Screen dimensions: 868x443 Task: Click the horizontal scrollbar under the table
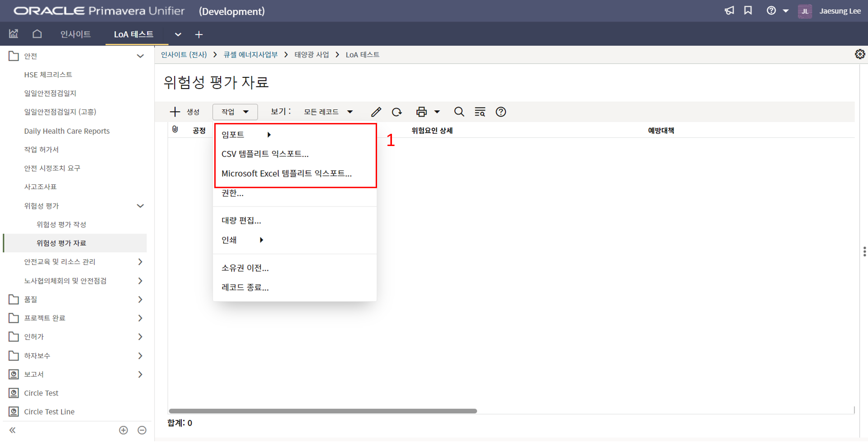tap(323, 411)
